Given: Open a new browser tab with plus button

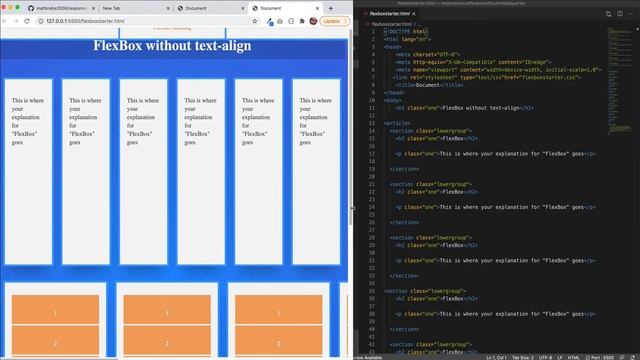Looking at the screenshot, I should pyautogui.click(x=331, y=8).
